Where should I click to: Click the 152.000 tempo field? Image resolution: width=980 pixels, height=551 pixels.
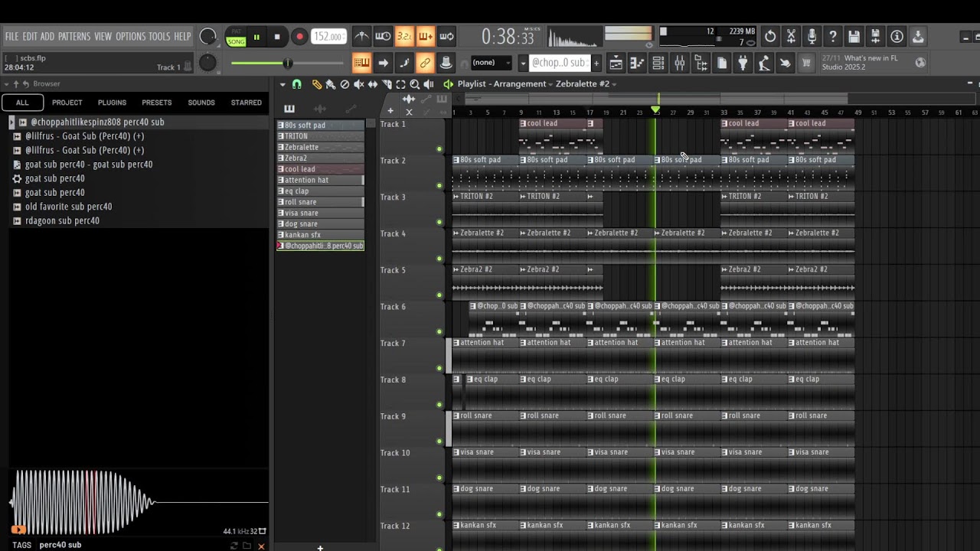pos(329,37)
